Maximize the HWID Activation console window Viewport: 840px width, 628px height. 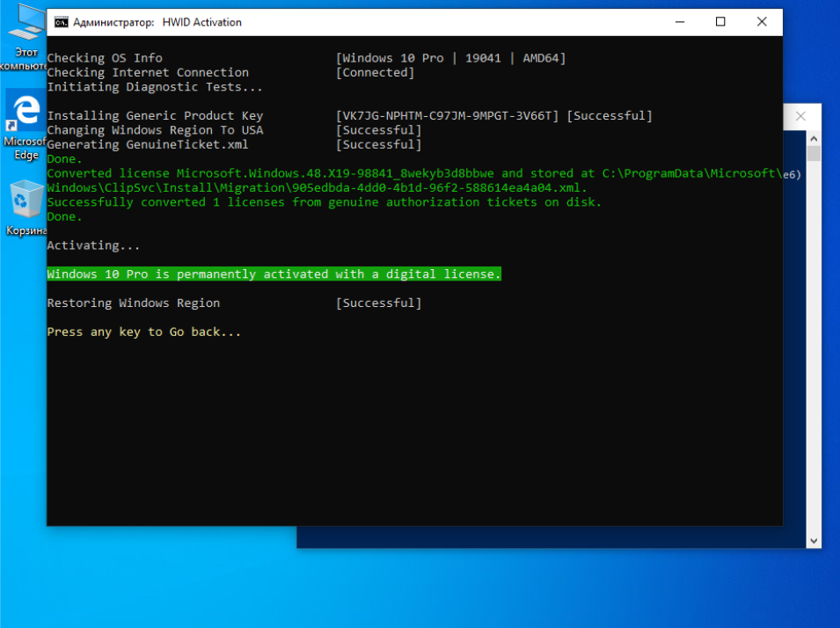tap(720, 22)
